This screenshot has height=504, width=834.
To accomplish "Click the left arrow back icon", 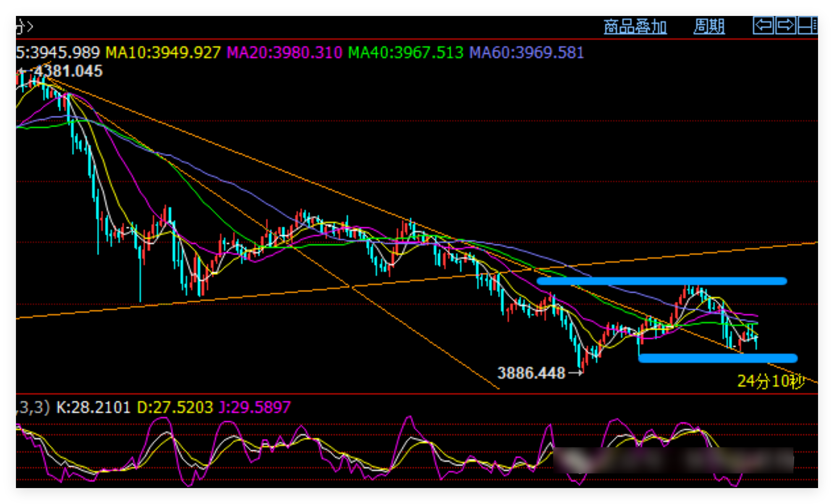I will [x=763, y=25].
